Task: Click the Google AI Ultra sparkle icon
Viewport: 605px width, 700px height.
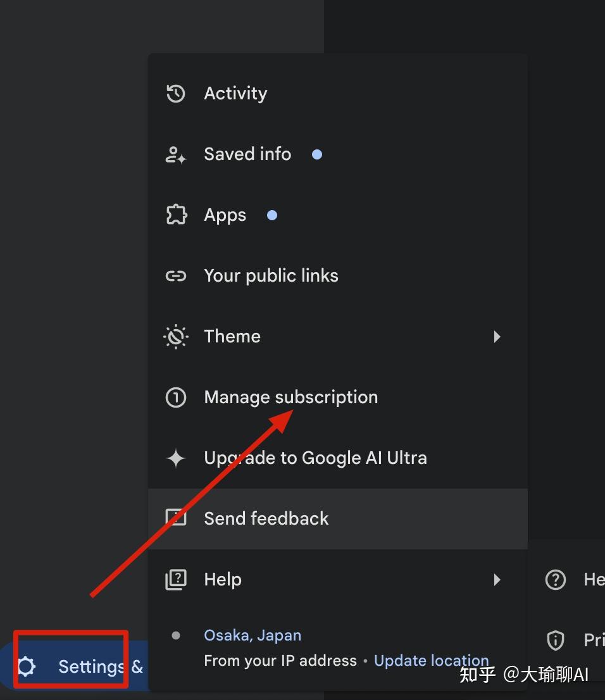Action: coord(175,458)
